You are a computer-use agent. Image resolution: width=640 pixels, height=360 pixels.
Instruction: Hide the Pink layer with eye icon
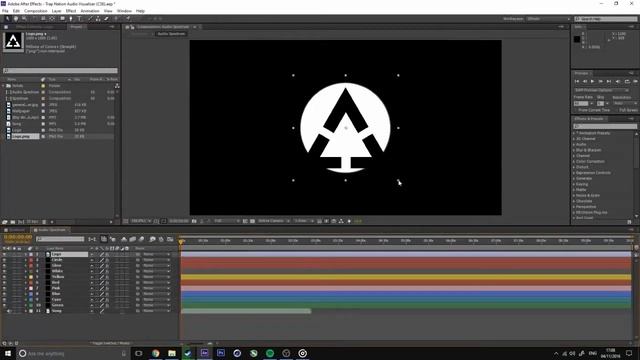(4, 288)
